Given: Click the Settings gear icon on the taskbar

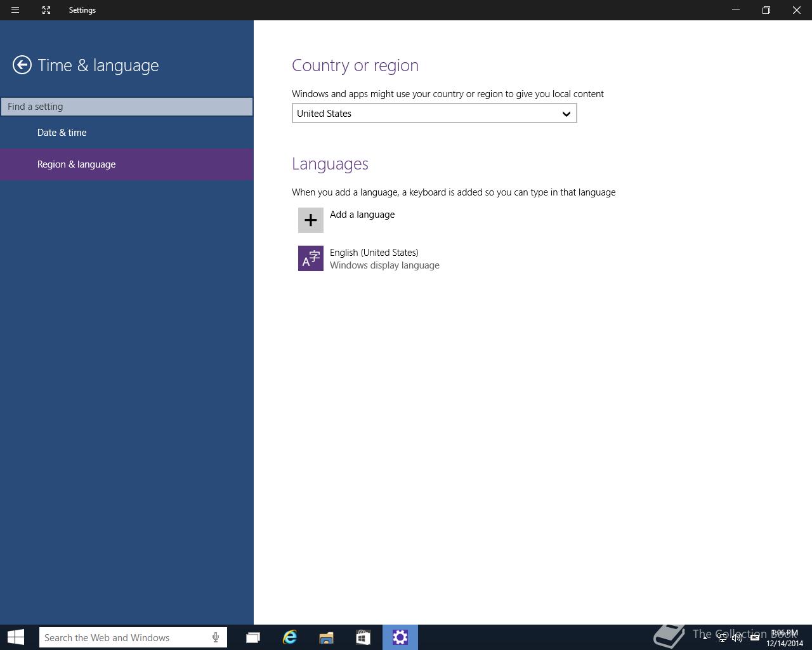Looking at the screenshot, I should point(400,637).
